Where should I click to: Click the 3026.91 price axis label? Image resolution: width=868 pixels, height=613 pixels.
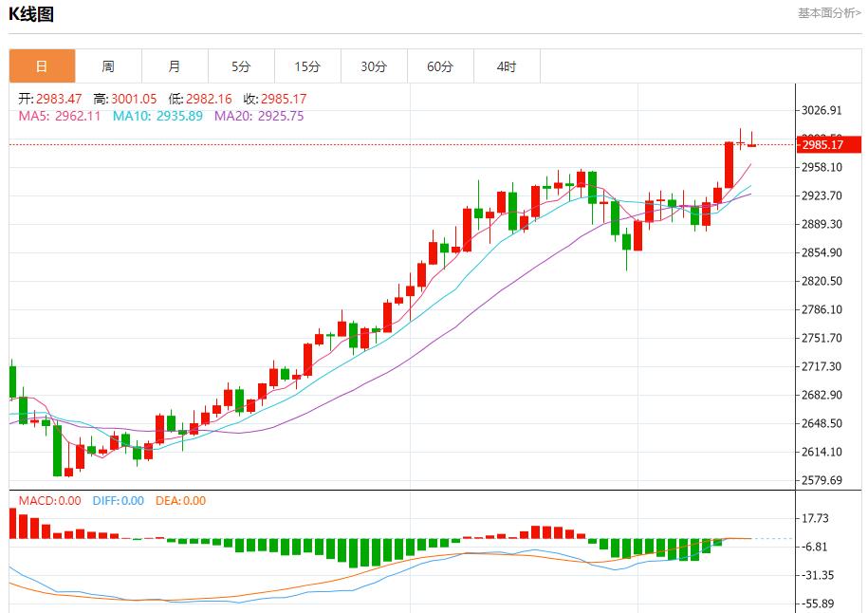click(822, 110)
